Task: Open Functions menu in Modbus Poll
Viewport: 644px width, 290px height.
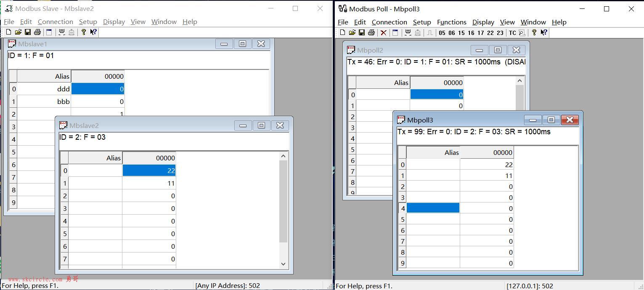Action: pyautogui.click(x=452, y=22)
